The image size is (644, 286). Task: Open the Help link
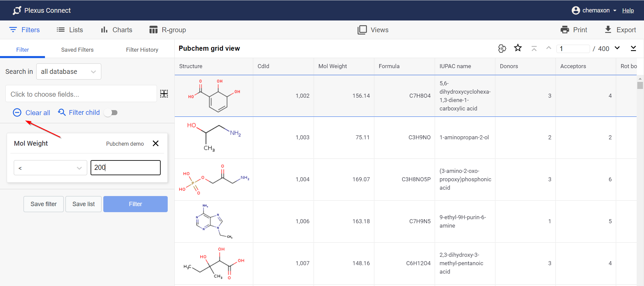tap(628, 10)
